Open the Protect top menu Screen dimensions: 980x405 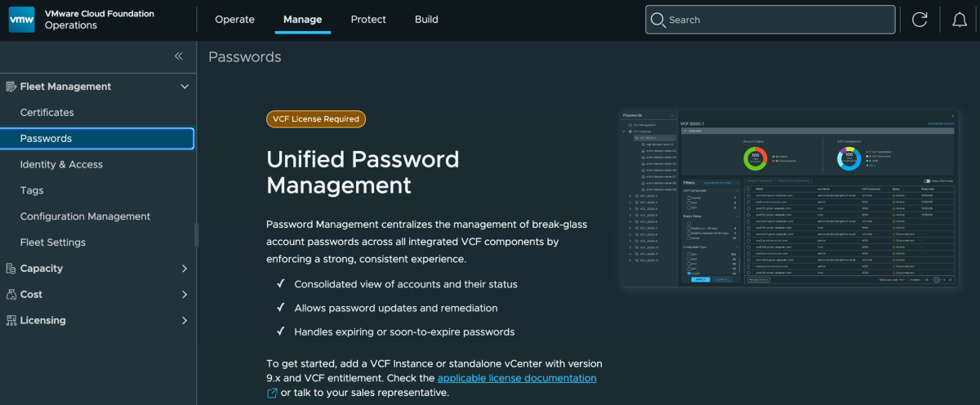coord(368,20)
